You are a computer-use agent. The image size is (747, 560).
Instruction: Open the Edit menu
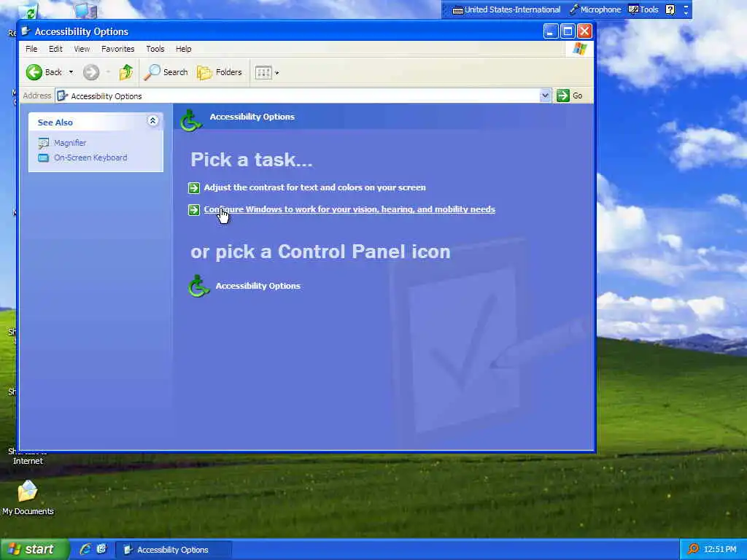point(55,49)
